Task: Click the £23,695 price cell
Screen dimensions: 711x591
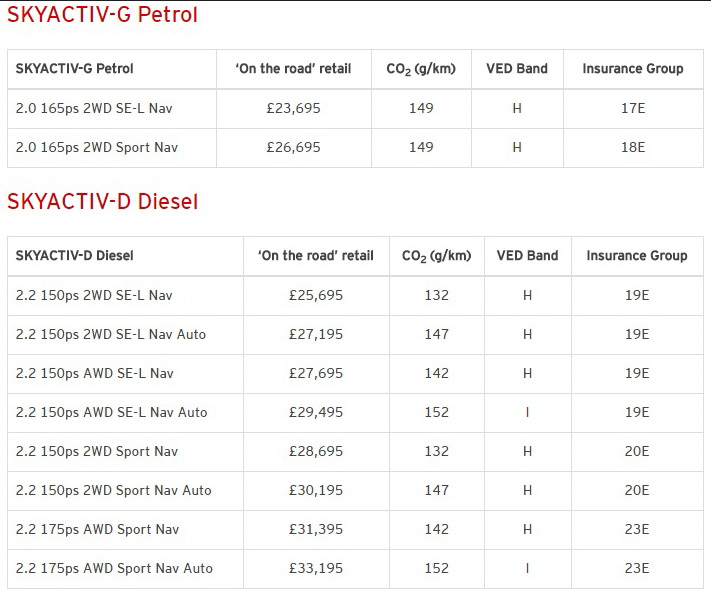Action: coord(293,108)
